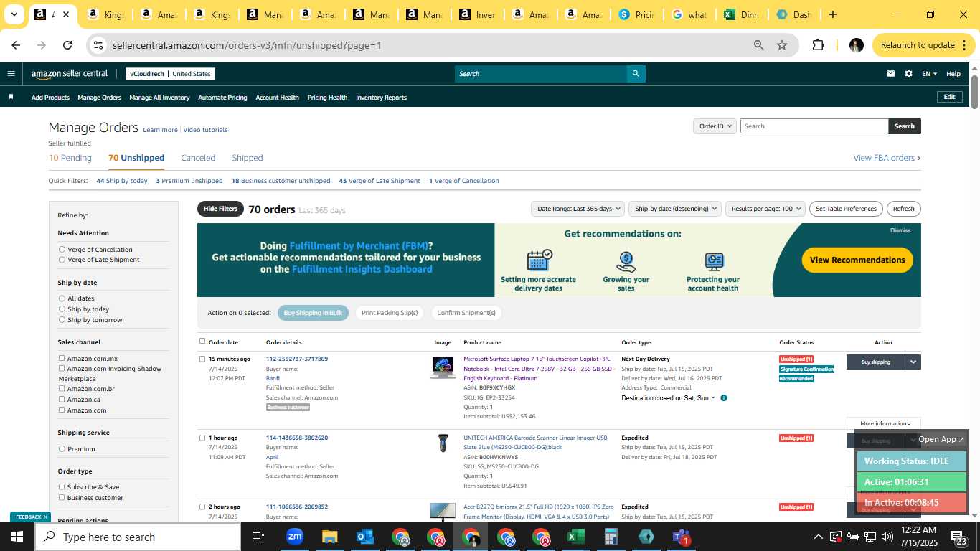The height and width of the screenshot is (551, 980).
Task: Open the Chrome profile avatar
Action: (x=856, y=45)
